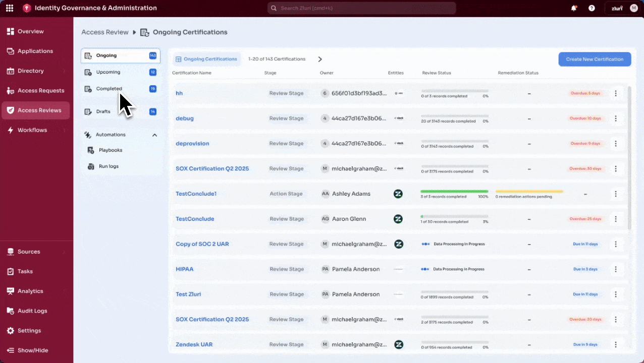This screenshot has height=363, width=644.
Task: Click the Run logs icon
Action: 91,166
